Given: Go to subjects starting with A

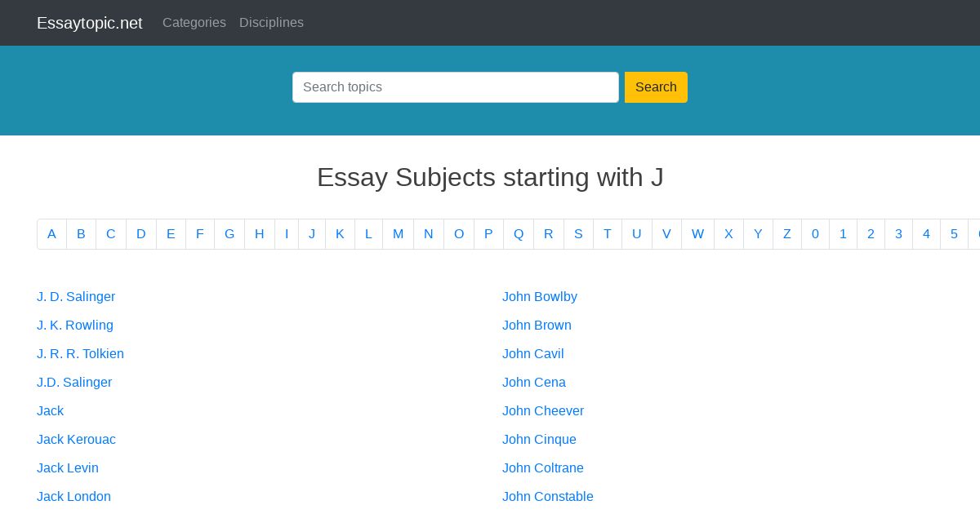Looking at the screenshot, I should click(x=51, y=234).
